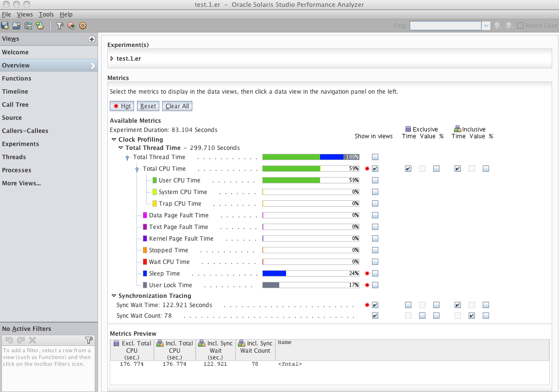Screen dimensions: 559x392
Task: Collapse the Total Thread Time tree node handle
Action: point(127,158)
